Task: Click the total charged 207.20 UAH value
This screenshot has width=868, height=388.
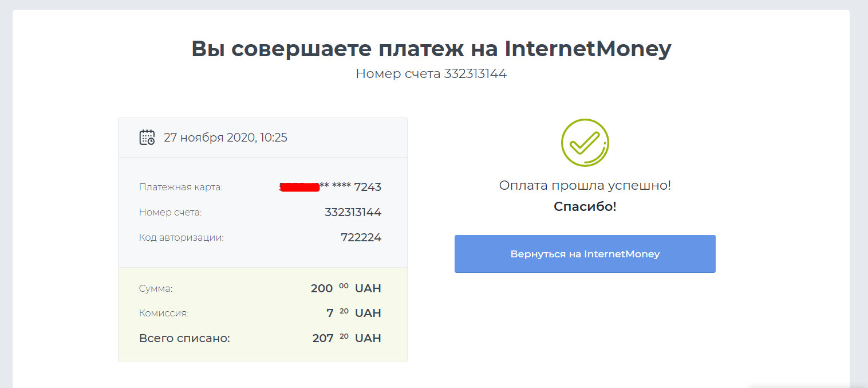Action: (346, 339)
